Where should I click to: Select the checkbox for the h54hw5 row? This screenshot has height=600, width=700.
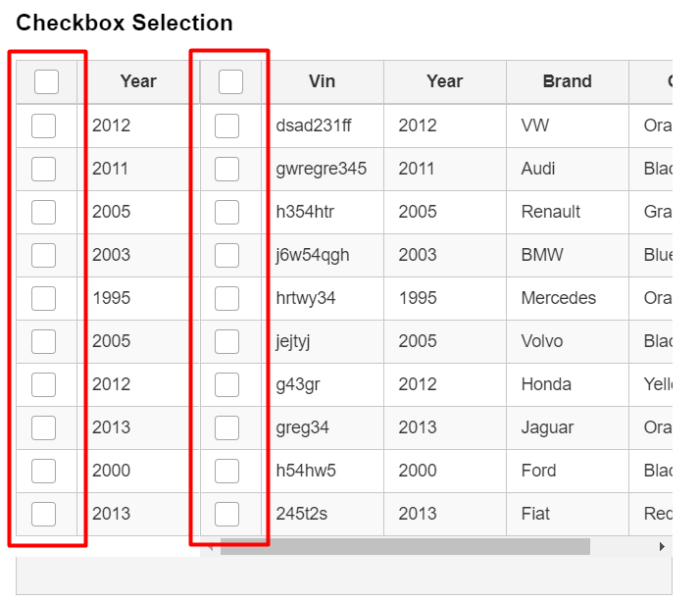point(226,471)
